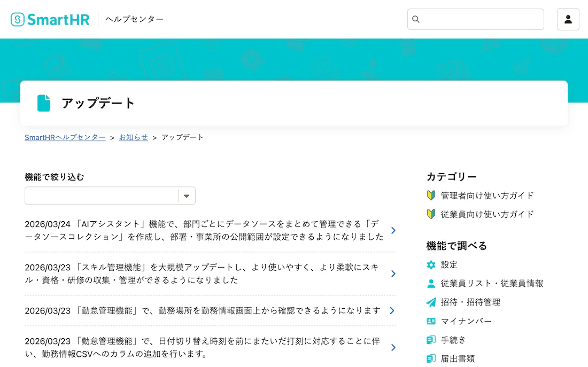Click the badge icon beside 管理者向け使い方ガイド
Image resolution: width=588 pixels, height=367 pixels.
pos(431,195)
